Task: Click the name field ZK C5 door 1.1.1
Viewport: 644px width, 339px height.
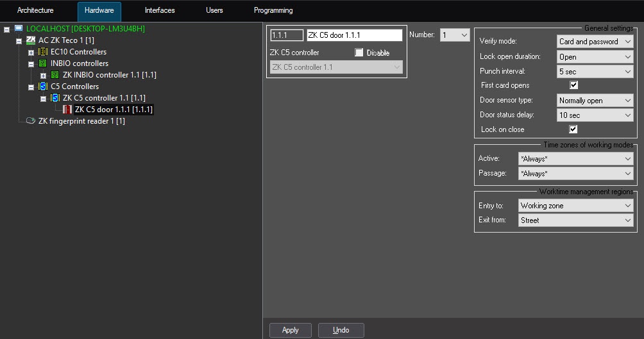Action: pos(355,35)
